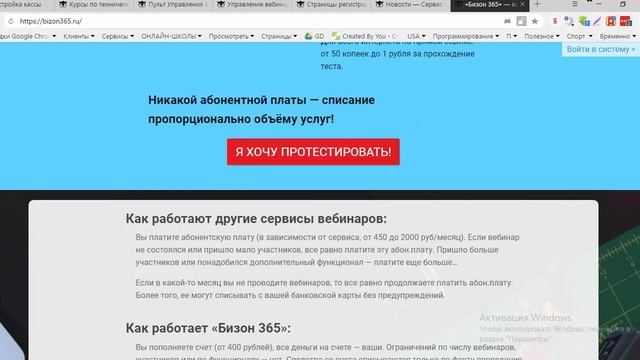Click heading Как работают другие сервисы вебинаров
640x360 pixels.
point(256,219)
